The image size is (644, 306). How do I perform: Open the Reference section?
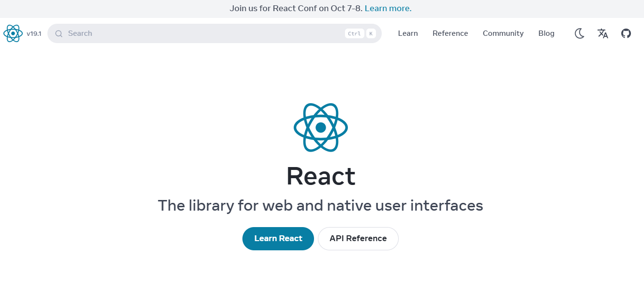(450, 33)
